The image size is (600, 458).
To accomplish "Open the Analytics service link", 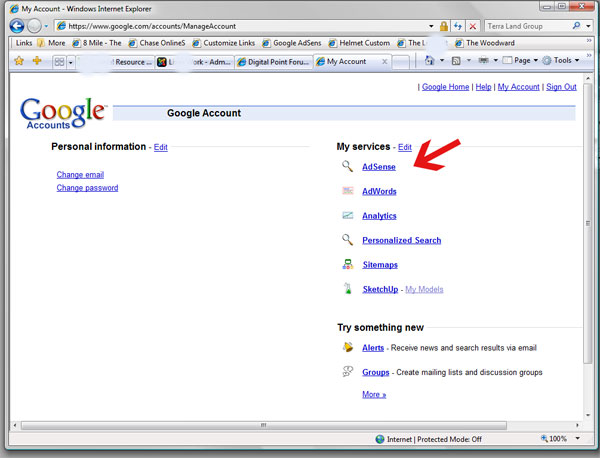I will pyautogui.click(x=379, y=216).
